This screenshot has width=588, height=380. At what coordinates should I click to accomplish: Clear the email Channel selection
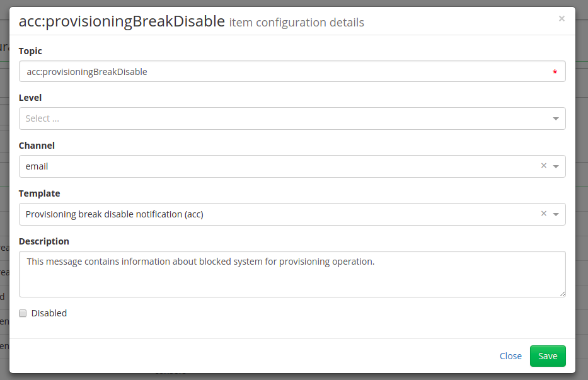[x=543, y=166]
